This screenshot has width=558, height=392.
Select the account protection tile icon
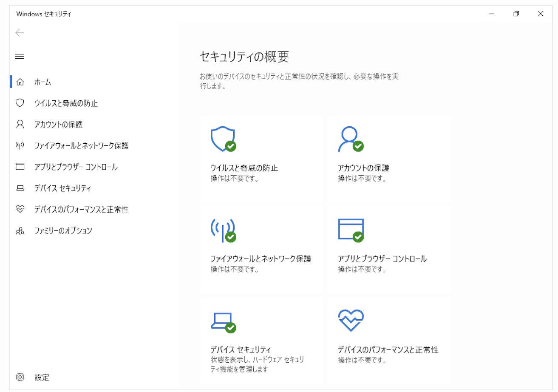[x=349, y=138]
